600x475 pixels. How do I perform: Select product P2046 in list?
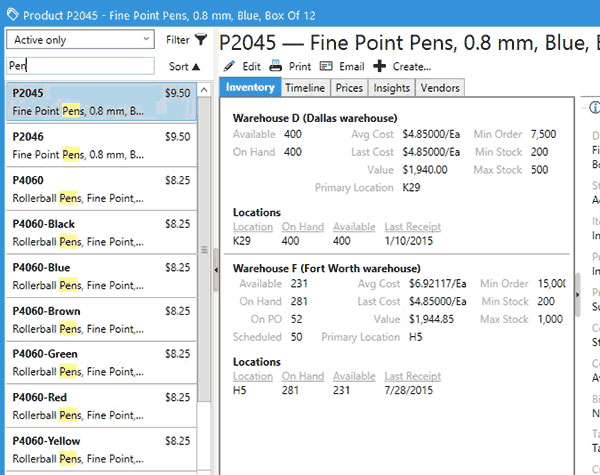pyautogui.click(x=101, y=145)
